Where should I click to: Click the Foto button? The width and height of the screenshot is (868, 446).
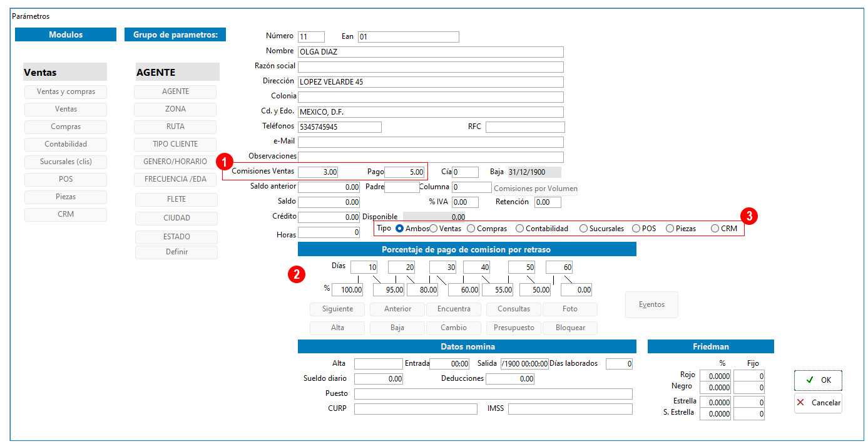[569, 309]
